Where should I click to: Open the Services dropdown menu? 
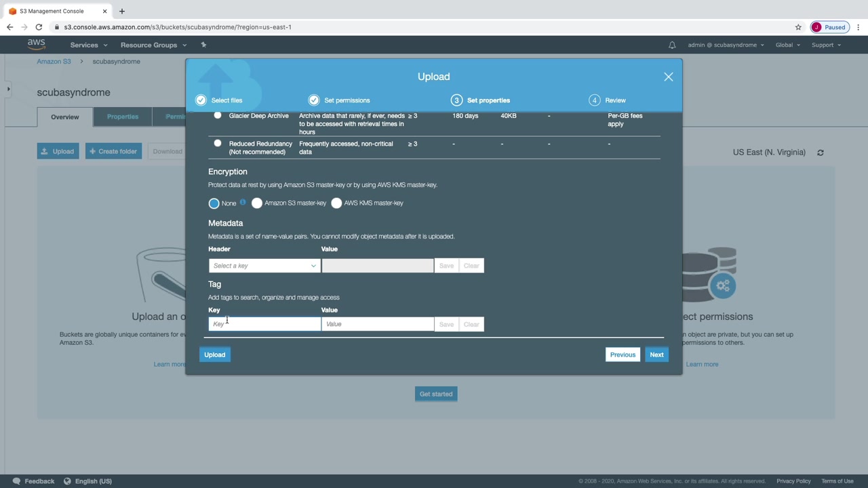click(89, 45)
